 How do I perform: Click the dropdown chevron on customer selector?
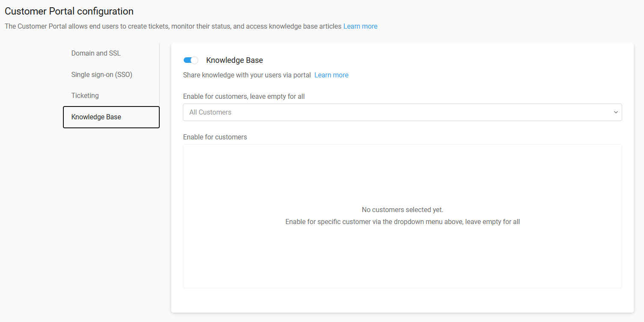pos(616,112)
